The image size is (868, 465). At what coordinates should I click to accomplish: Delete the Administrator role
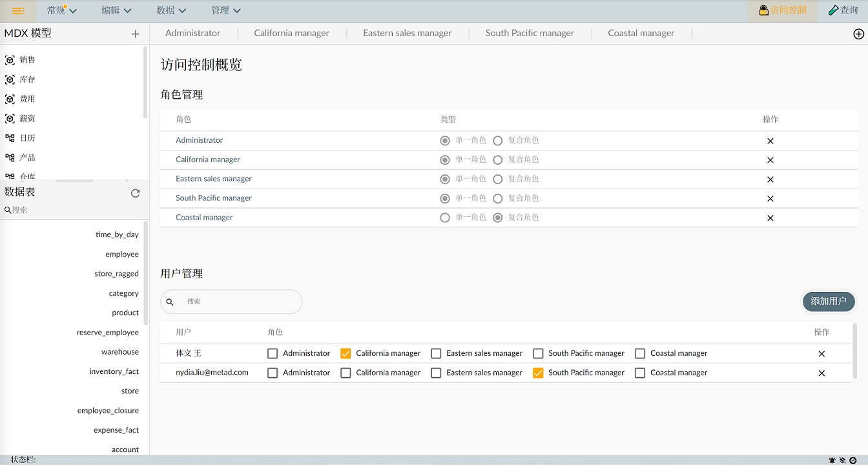[x=770, y=141]
